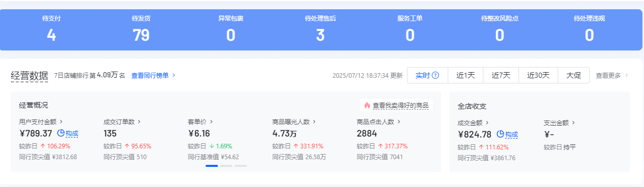Image resolution: width=644 pixels, height=187 pixels.
Task: Expand the 商品曝光人数 metric chevron
Action: pos(314,122)
